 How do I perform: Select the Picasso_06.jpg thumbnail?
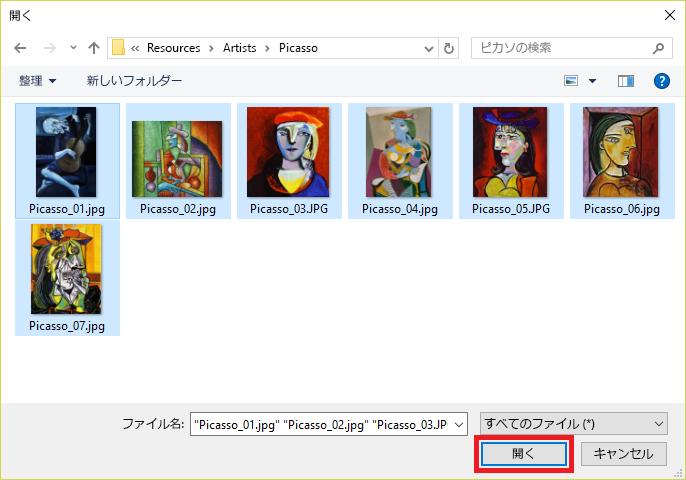pos(620,152)
